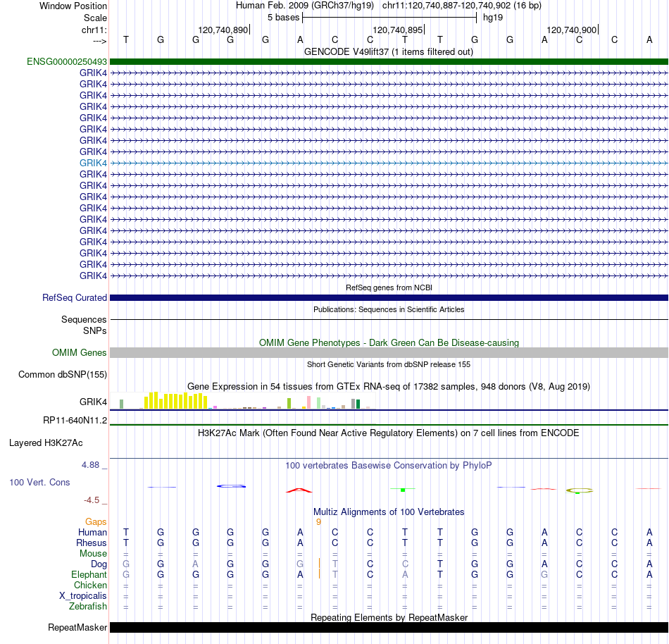Click the Gene Expression in 54 tissues title
Image resolution: width=669 pixels, height=644 pixels.
pos(389,387)
